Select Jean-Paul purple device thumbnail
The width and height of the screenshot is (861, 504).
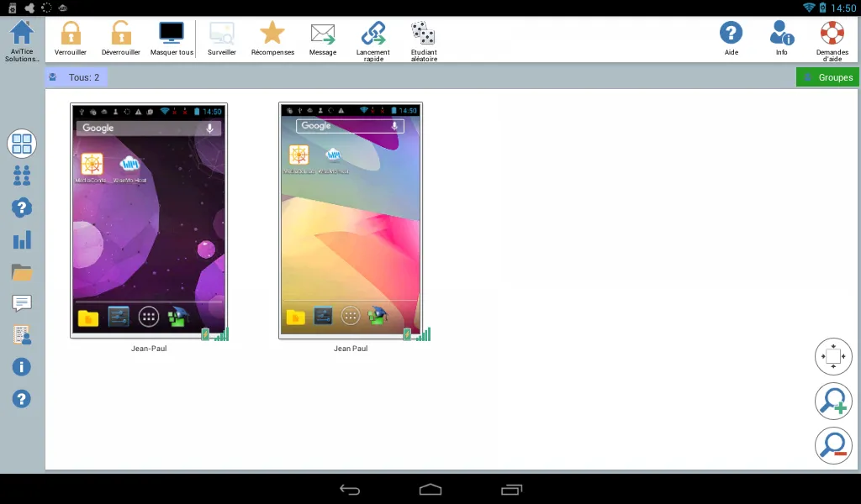click(x=149, y=220)
